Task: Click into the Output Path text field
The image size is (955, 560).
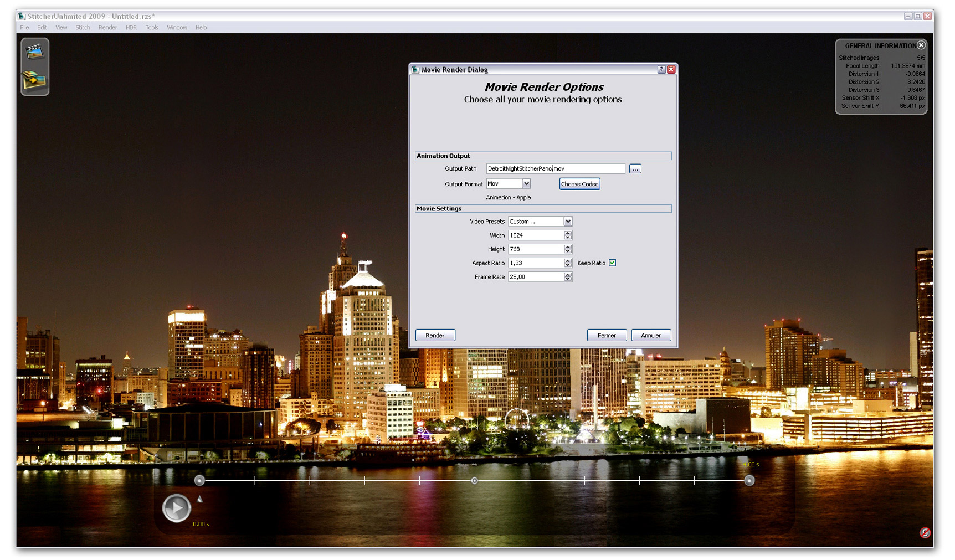Action: pos(555,169)
